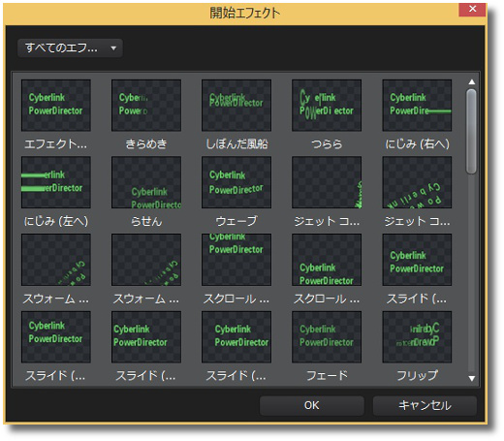Select the つらら text effect

click(327, 106)
